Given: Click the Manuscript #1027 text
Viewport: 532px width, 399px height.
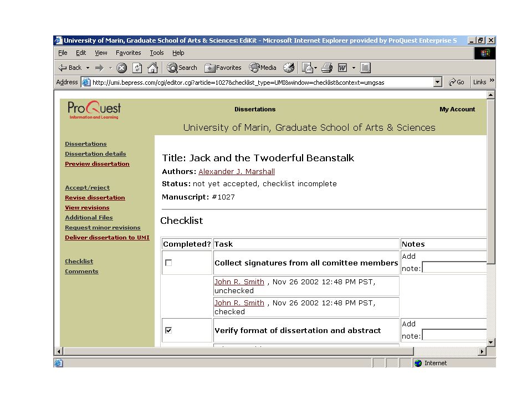Looking at the screenshot, I should 198,197.
